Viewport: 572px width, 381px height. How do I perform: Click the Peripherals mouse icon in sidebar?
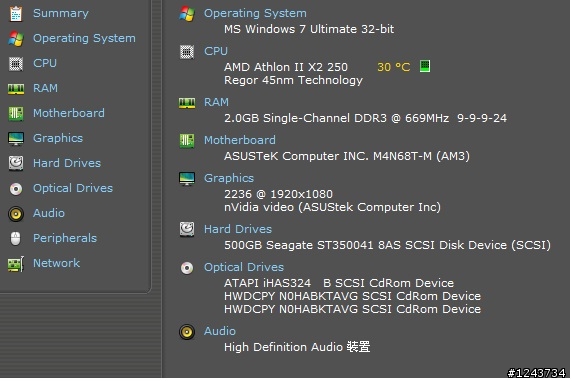click(x=16, y=239)
